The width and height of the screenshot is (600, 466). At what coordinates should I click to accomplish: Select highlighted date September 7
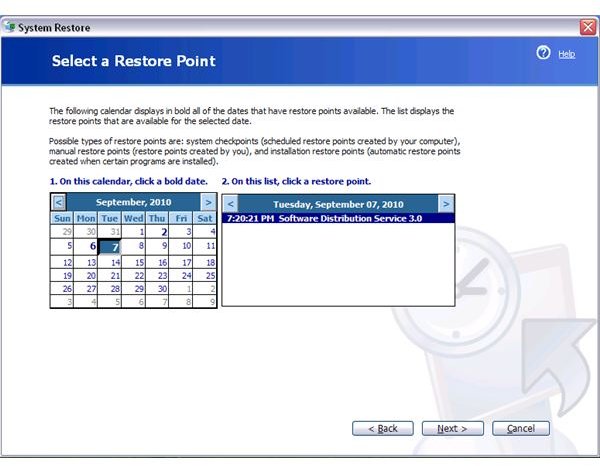pos(110,247)
